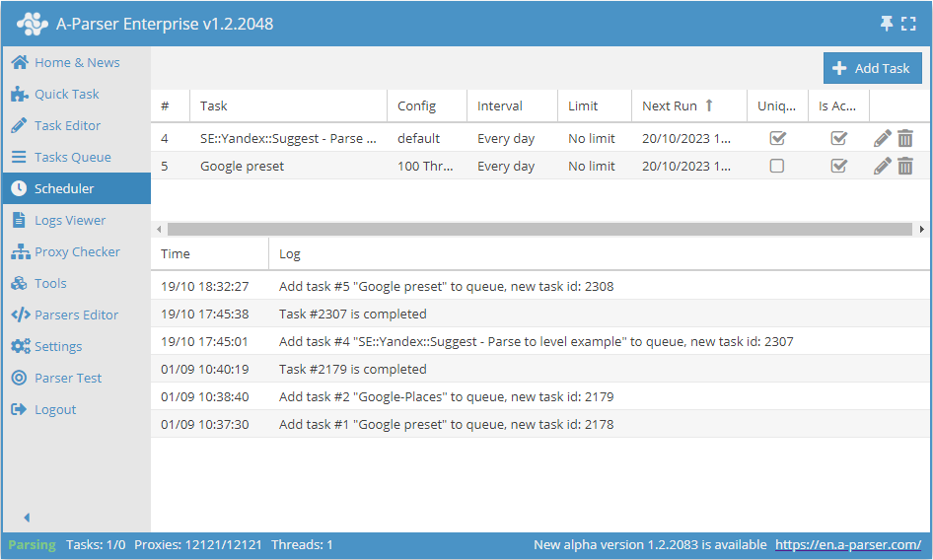Click the right arrow of horizontal scrollbar
Viewport: 933px width, 560px height.
click(922, 229)
